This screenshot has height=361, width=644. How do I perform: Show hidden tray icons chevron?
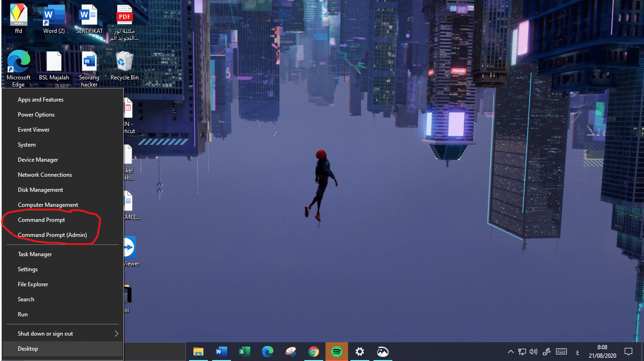510,352
